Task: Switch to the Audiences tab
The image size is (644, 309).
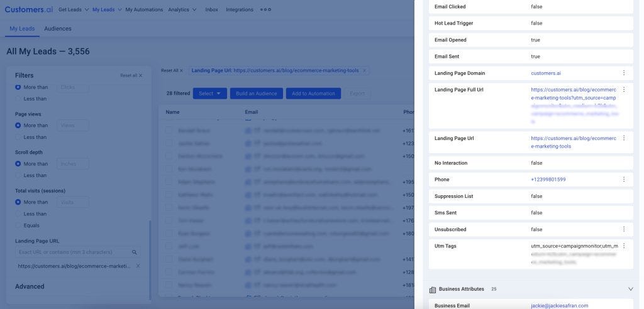Action: (x=58, y=29)
